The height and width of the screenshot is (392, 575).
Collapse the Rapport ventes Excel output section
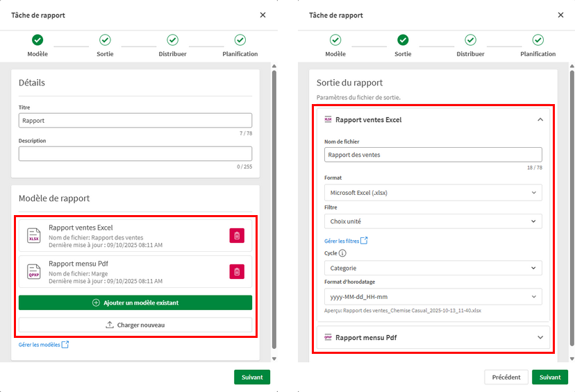coord(540,119)
